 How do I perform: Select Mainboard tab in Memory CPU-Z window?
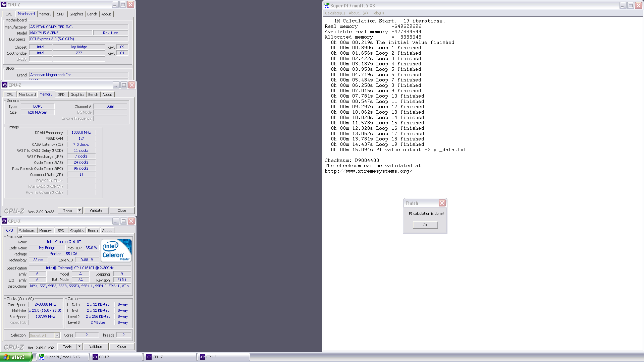click(x=27, y=95)
